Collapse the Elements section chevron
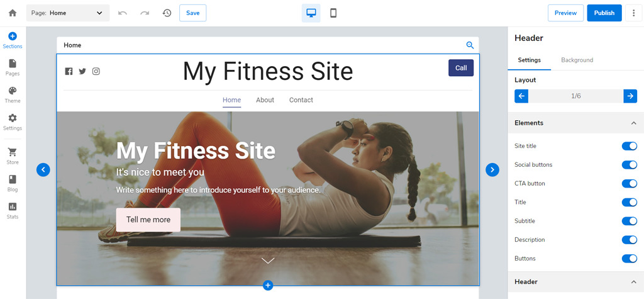 (633, 123)
